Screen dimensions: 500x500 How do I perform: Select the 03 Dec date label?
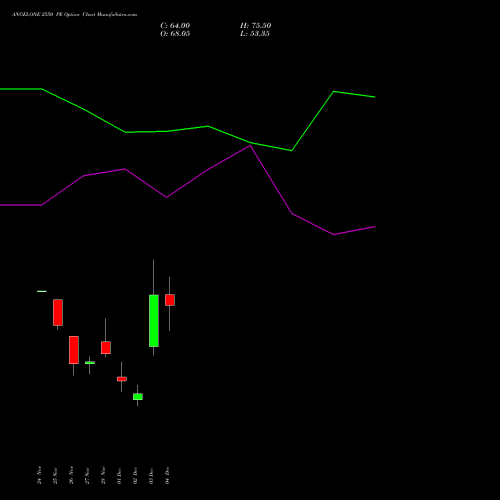(x=151, y=475)
